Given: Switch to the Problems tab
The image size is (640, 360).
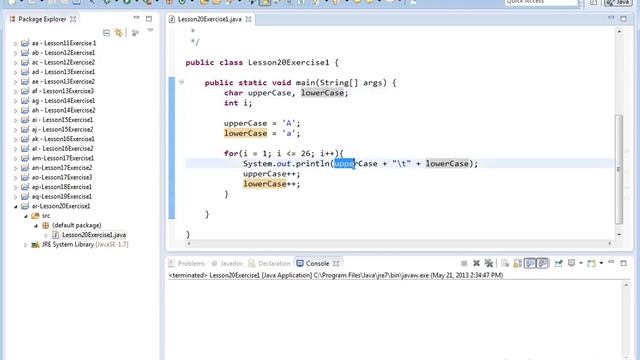Looking at the screenshot, I should pyautogui.click(x=187, y=264).
